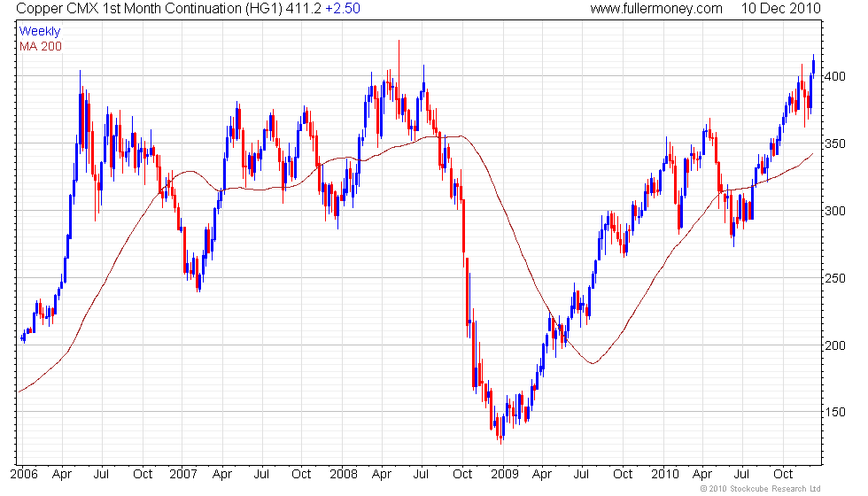Click the 400 price axis label
Screen dimensions: 868x496
[x=835, y=76]
